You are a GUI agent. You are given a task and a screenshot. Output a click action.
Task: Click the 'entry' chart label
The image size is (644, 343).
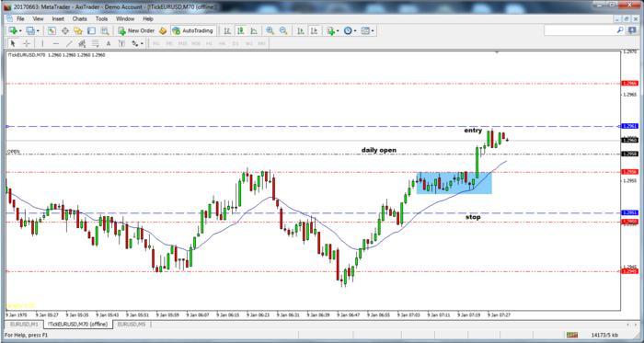click(473, 131)
